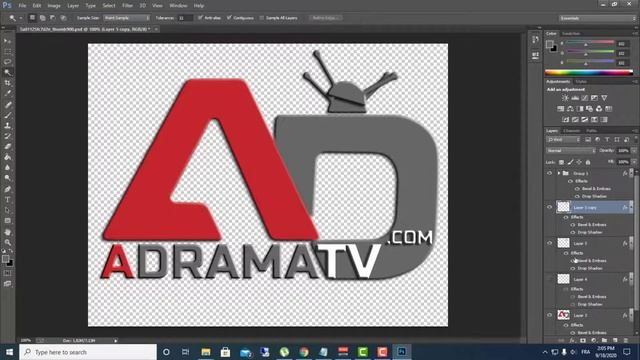Viewport: 640px width, 360px height.
Task: Select the Spot Healing Brush tool
Action: tap(7, 105)
